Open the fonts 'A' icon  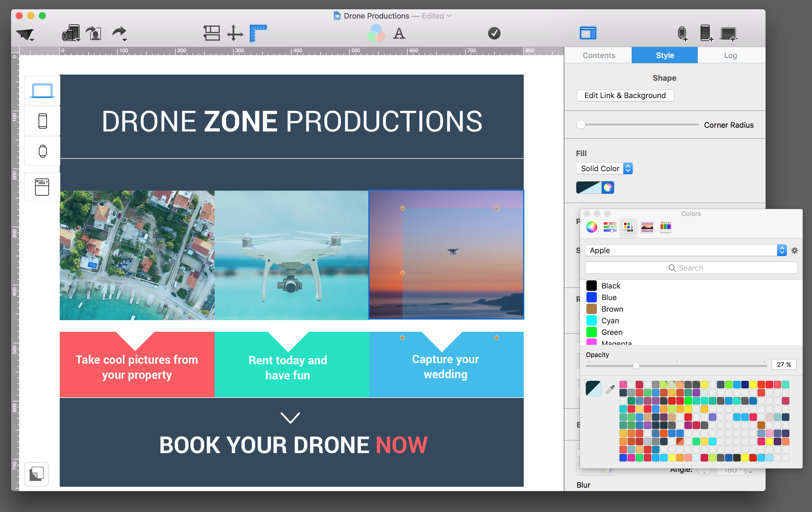point(399,33)
